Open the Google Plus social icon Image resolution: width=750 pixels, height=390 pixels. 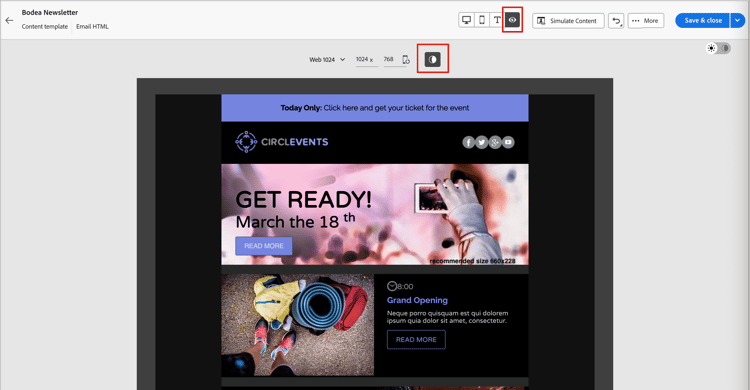(495, 142)
